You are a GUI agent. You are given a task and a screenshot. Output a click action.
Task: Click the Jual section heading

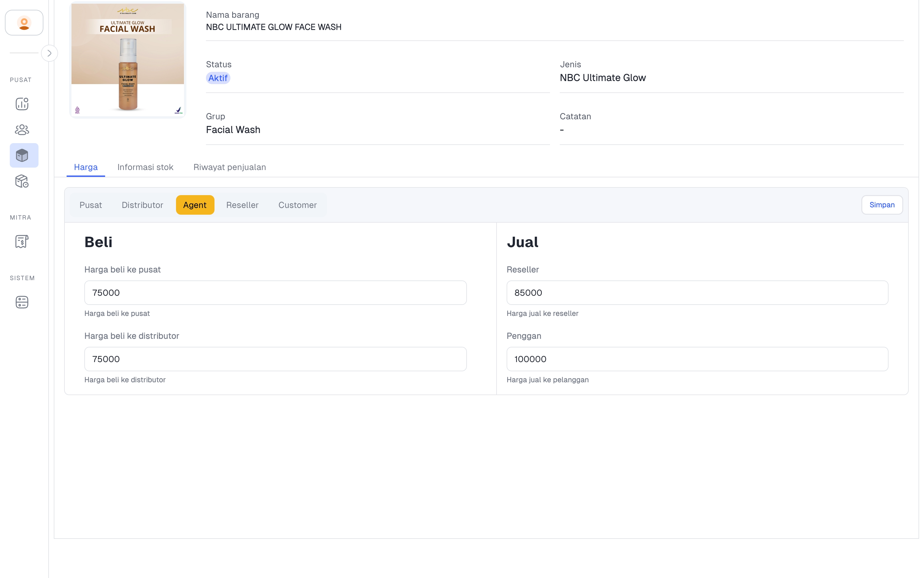tap(523, 242)
